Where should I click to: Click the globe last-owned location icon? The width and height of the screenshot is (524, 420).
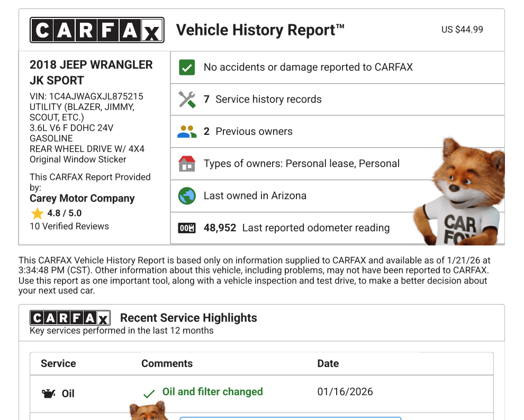pyautogui.click(x=187, y=196)
